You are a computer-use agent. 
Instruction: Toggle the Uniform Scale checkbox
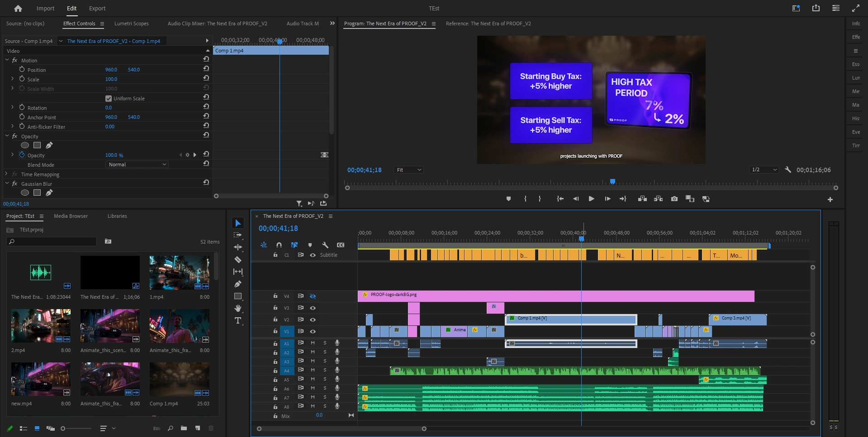point(109,99)
